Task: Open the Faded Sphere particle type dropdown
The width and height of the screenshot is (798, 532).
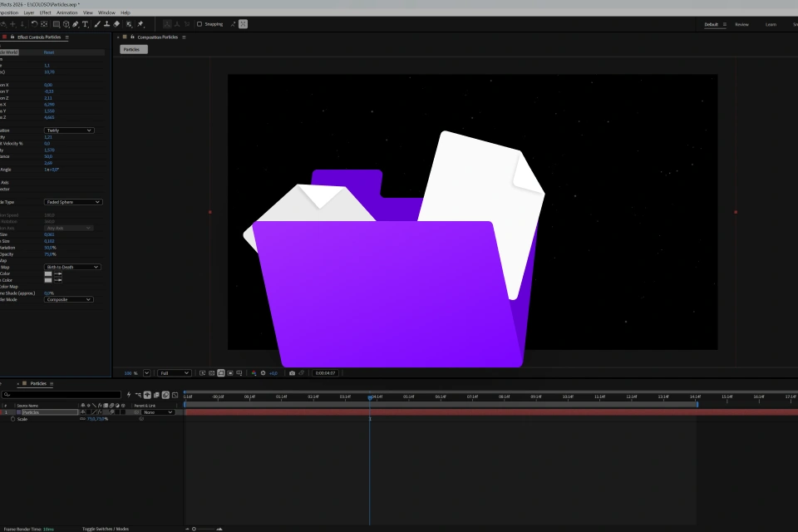Action: point(73,202)
